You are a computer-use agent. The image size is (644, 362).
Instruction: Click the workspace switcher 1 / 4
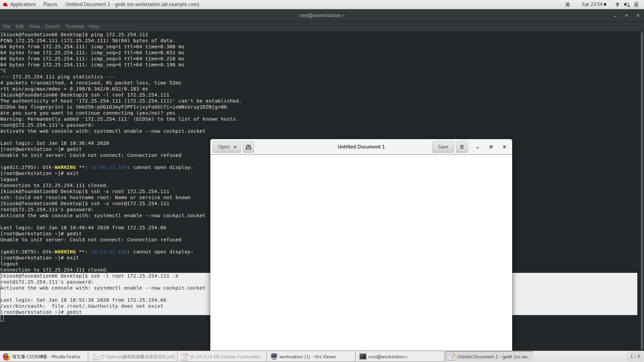pyautogui.click(x=635, y=356)
